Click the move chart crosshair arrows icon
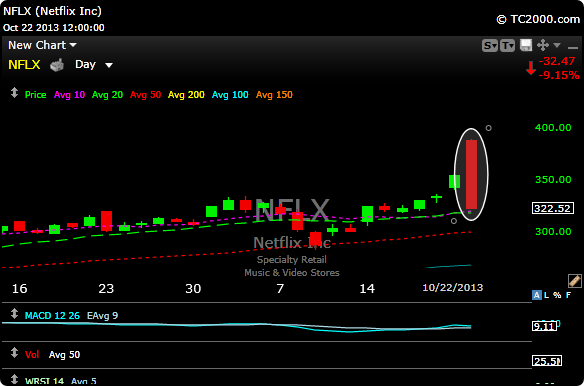This screenshot has width=584, height=386. pyautogui.click(x=543, y=45)
